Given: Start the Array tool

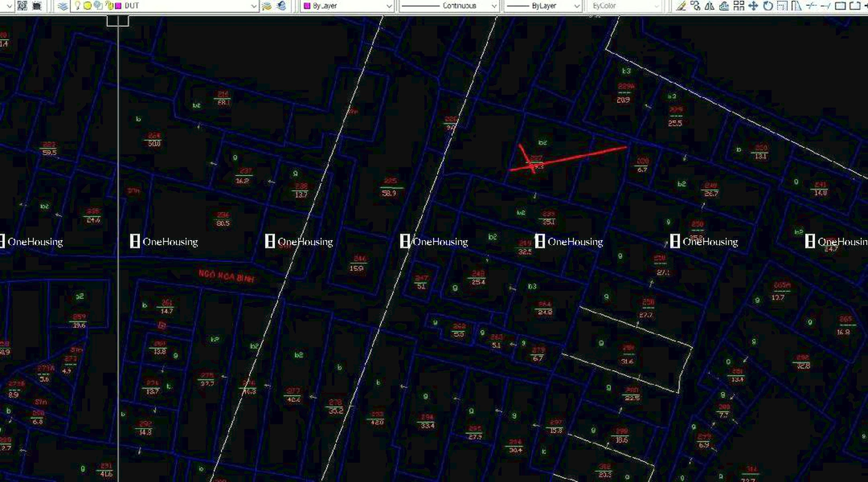Looking at the screenshot, I should pos(739,6).
